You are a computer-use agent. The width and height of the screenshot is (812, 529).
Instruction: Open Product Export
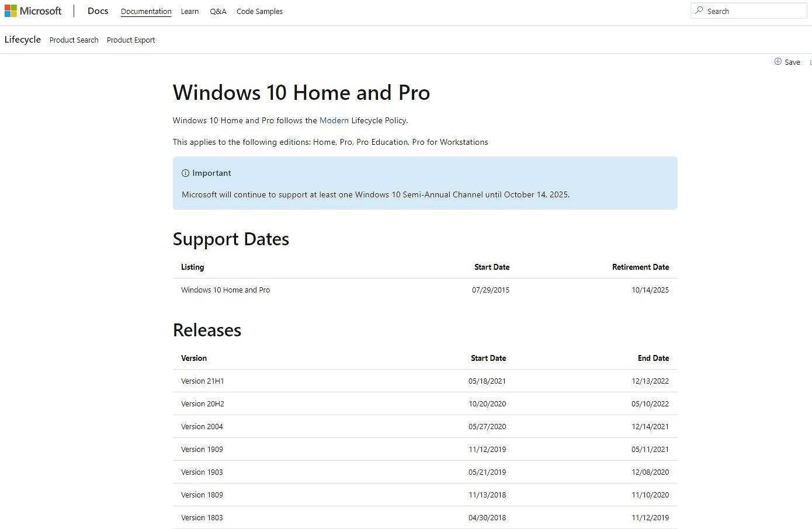click(131, 40)
